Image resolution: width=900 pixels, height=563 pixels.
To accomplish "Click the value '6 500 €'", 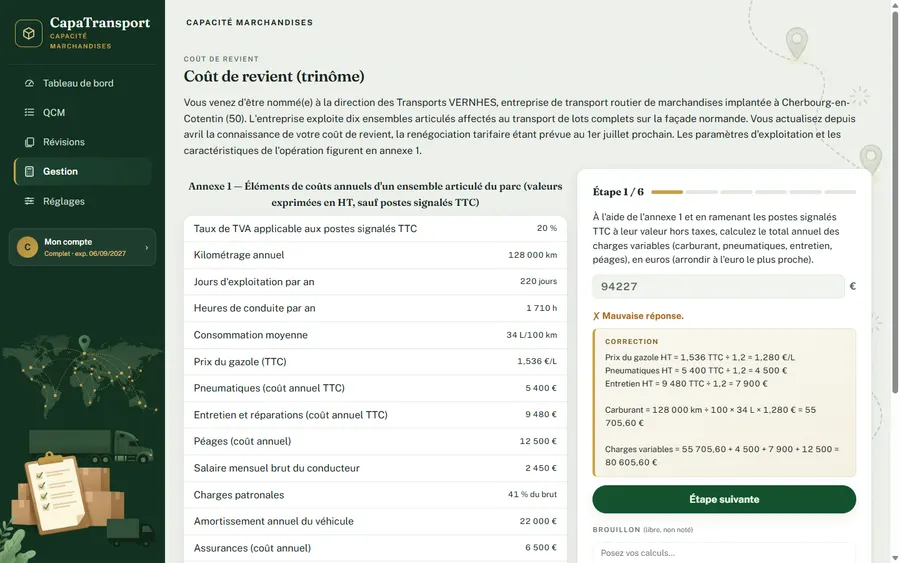I will click(x=541, y=548).
